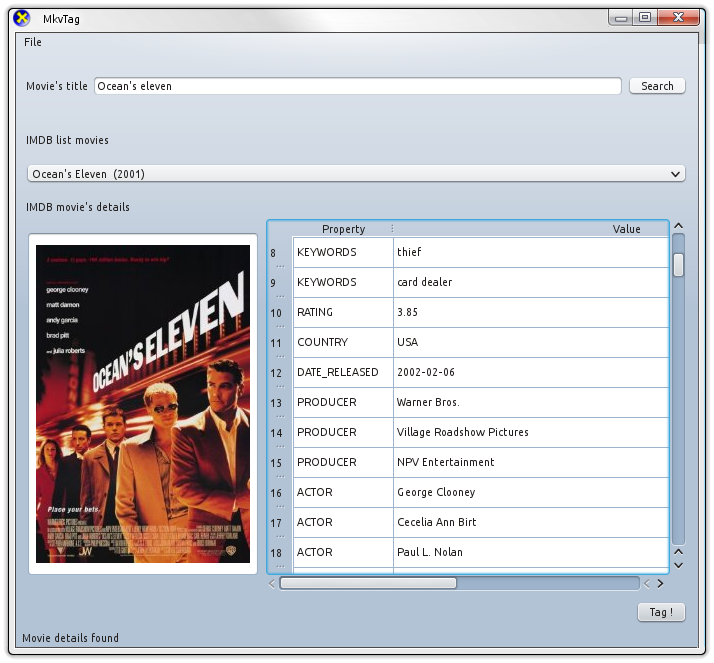Select the '2002-02-06' value cell
This screenshot has width=714, height=663.
coord(531,372)
